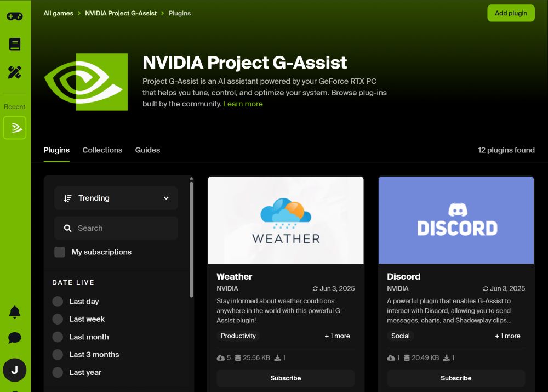The height and width of the screenshot is (392, 548).
Task: Subscribe to the Discord plugin
Action: 456,378
